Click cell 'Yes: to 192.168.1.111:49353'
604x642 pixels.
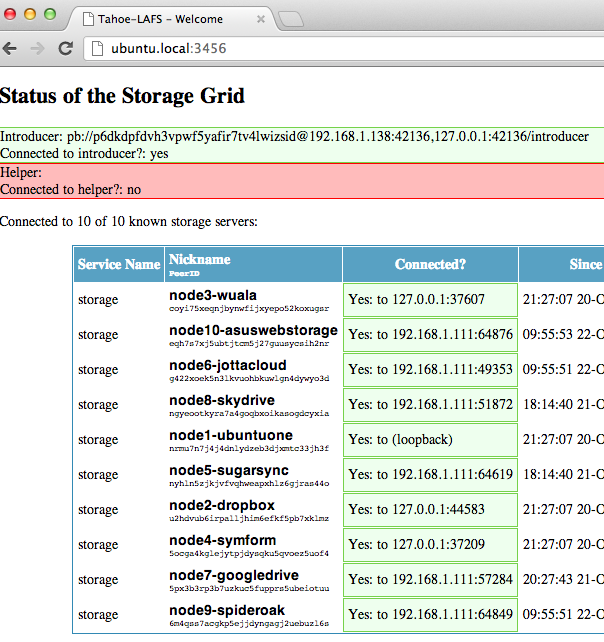(x=430, y=370)
